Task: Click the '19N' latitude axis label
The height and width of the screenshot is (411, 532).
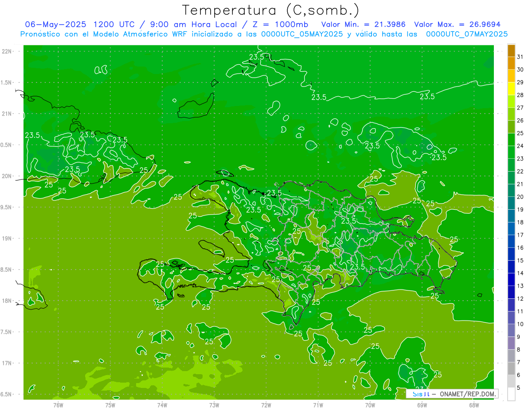Action: tap(7, 239)
